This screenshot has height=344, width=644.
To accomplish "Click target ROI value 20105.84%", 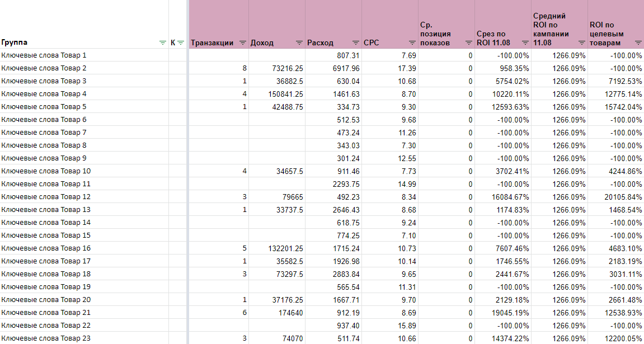I will 624,197.
